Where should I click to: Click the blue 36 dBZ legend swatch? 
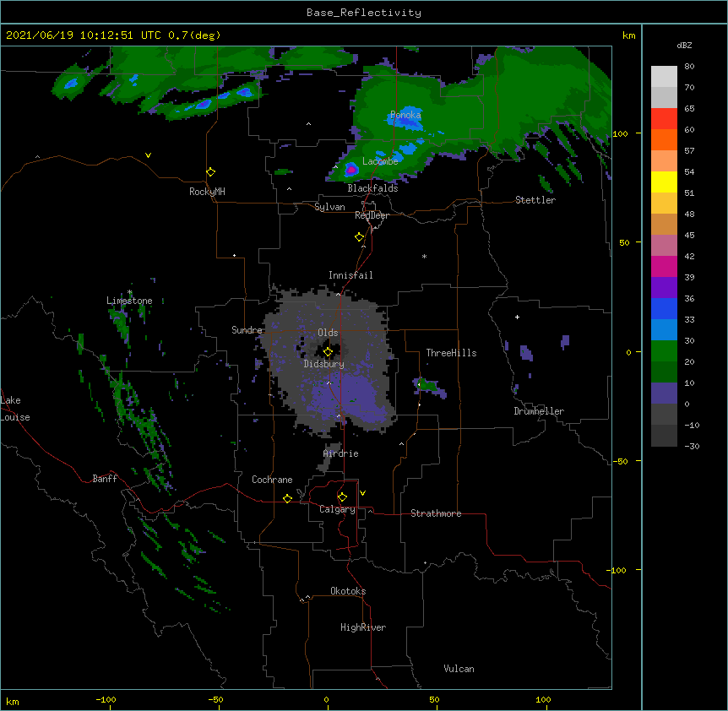click(x=664, y=308)
